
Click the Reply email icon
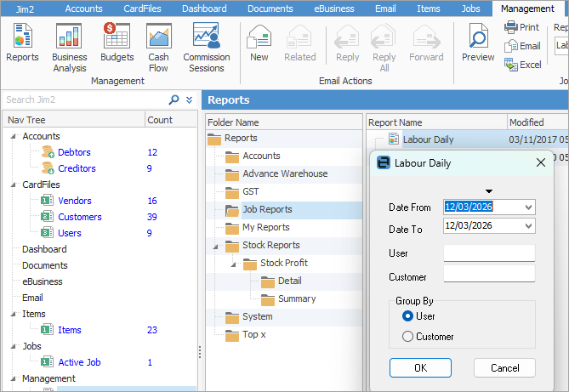347,43
